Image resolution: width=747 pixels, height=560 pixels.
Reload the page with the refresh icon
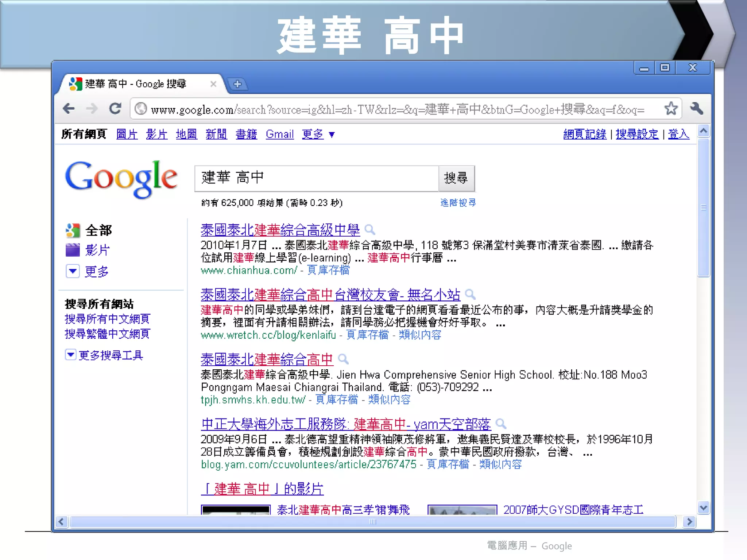115,108
